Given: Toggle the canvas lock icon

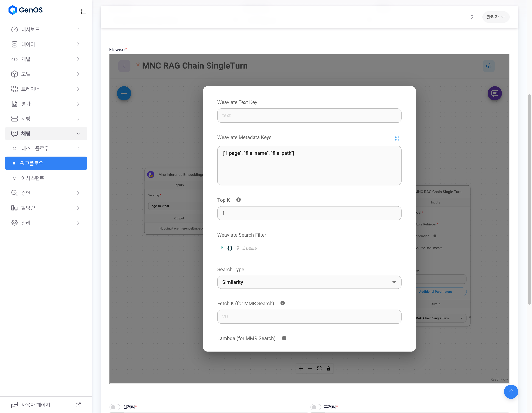Looking at the screenshot, I should [x=328, y=368].
